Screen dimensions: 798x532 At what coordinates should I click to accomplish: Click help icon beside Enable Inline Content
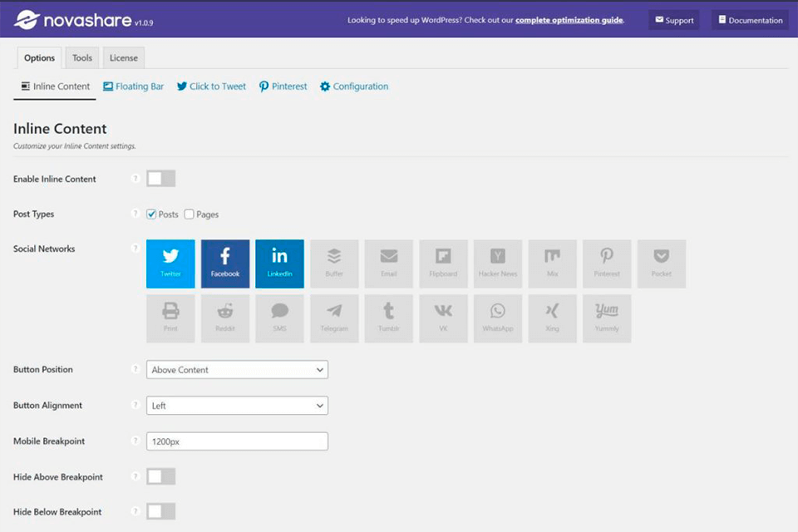(135, 178)
